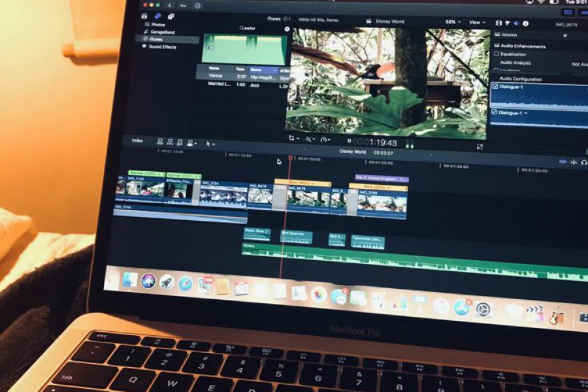The width and height of the screenshot is (588, 392).
Task: Uncheck the highlighted Dialogue-1 component checkbox
Action: (x=495, y=86)
